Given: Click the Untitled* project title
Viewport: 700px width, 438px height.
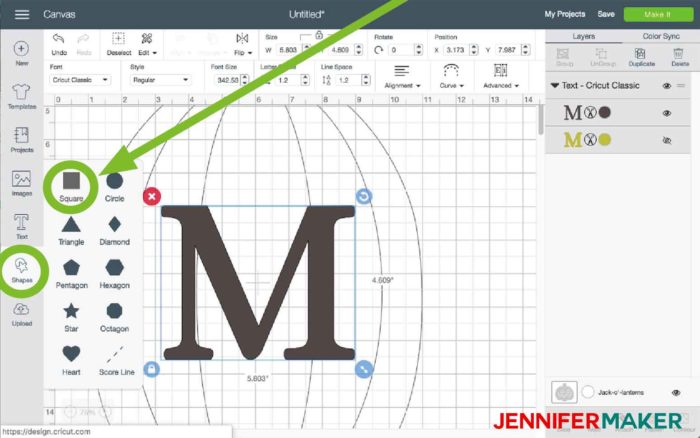Looking at the screenshot, I should coord(306,14).
